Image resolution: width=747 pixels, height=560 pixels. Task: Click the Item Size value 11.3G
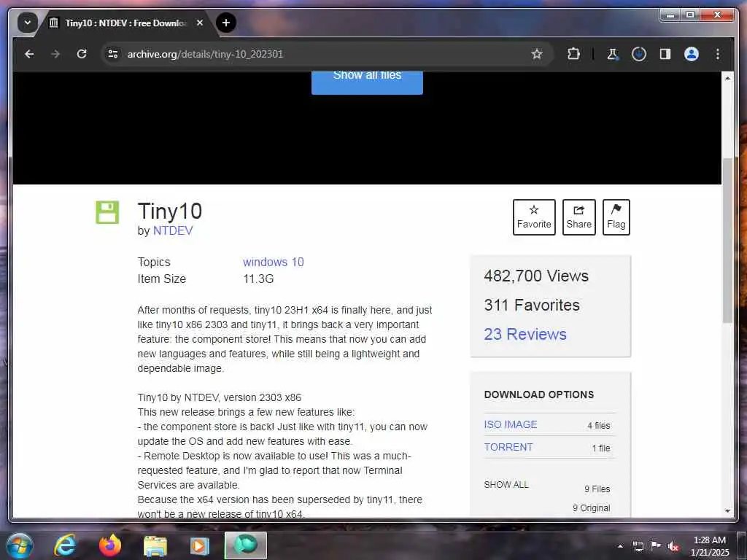[258, 279]
